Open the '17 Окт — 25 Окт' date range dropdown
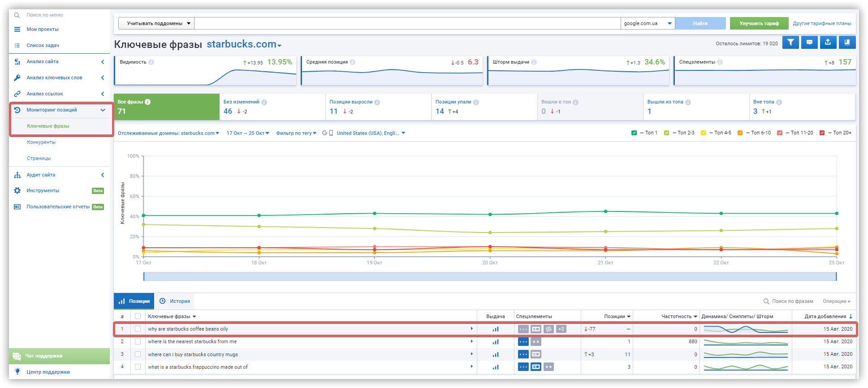Viewport: 868px width, 388px height. point(248,133)
